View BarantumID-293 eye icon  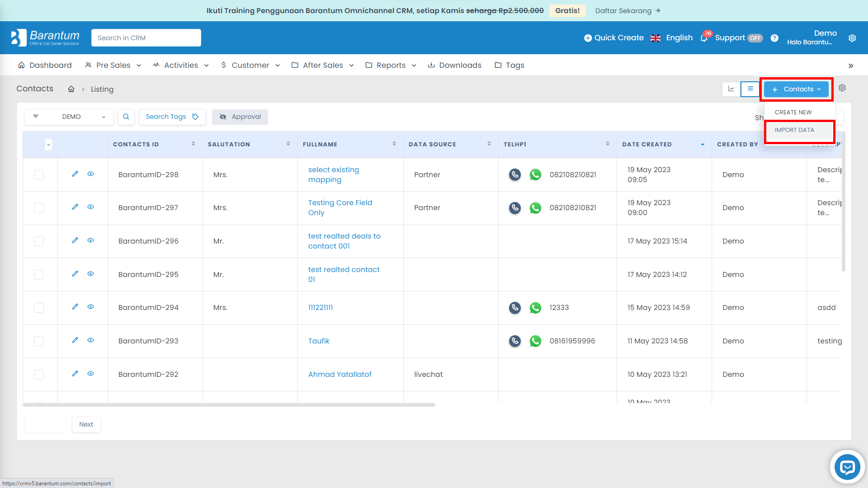[x=90, y=340]
